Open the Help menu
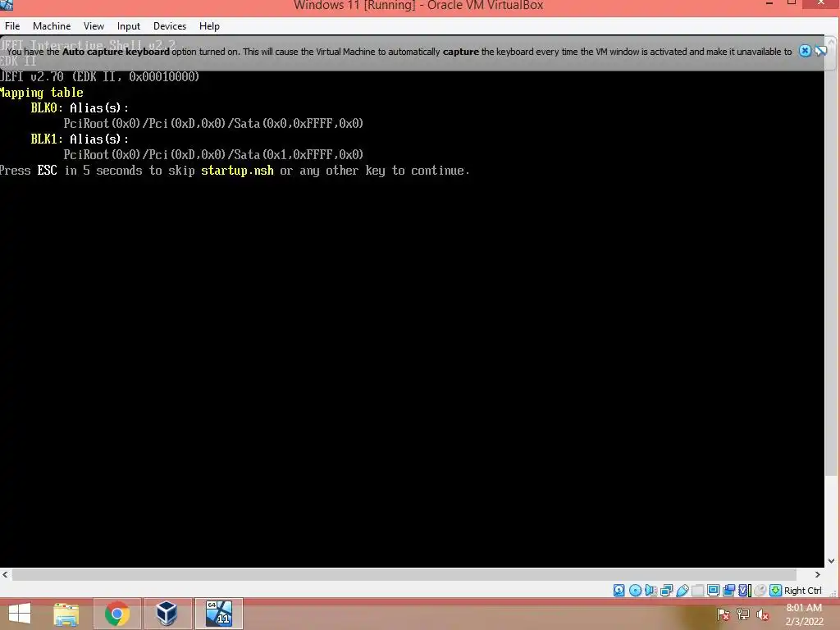 tap(209, 26)
